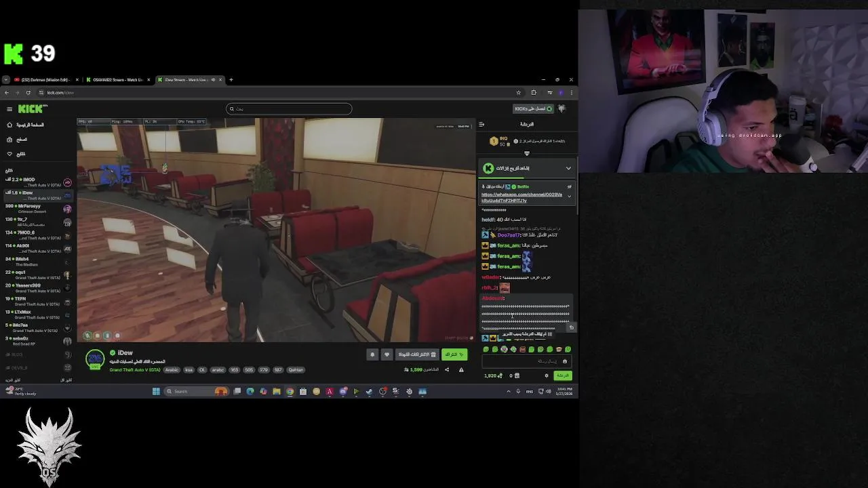Viewport: 868px width, 488px height.
Task: Open the emoji picker in chat input
Action: point(564,362)
